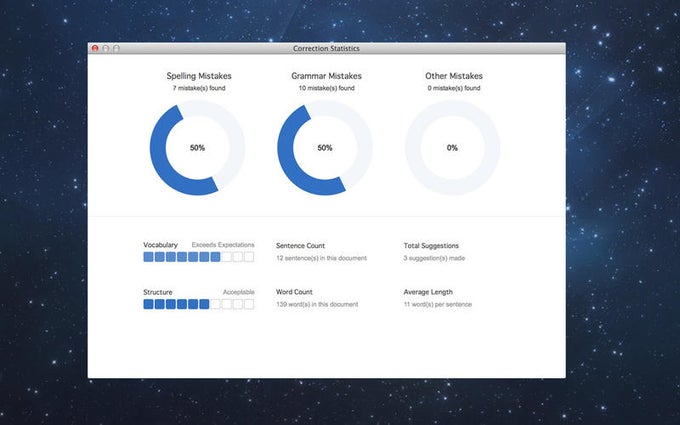Click the 10 mistake(s) found text
Screen dimensions: 680x425
pyautogui.click(x=327, y=88)
